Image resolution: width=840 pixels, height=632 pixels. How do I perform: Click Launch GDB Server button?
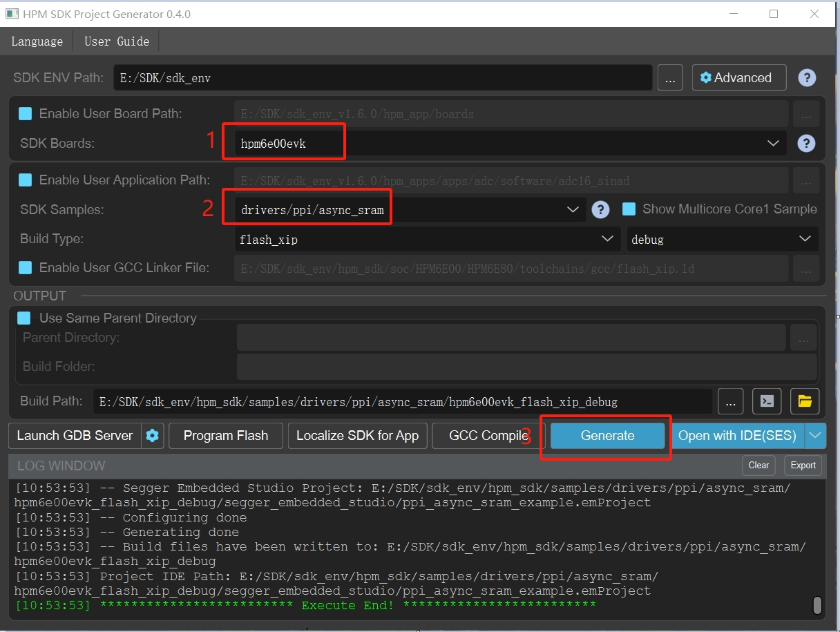[75, 436]
